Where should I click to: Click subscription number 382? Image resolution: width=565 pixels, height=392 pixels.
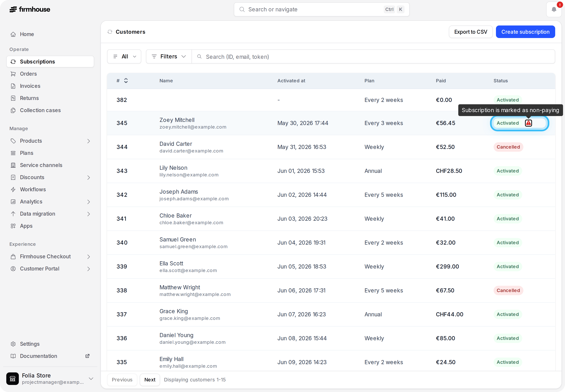(122, 100)
